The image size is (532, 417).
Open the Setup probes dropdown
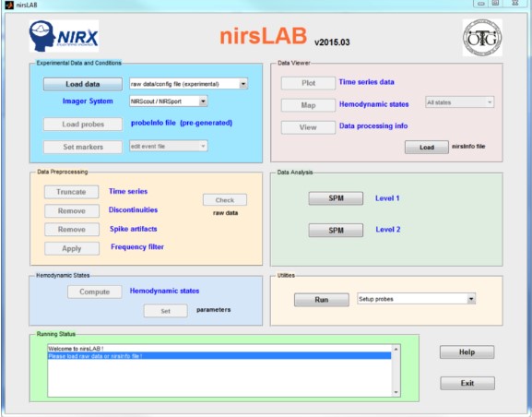(417, 299)
